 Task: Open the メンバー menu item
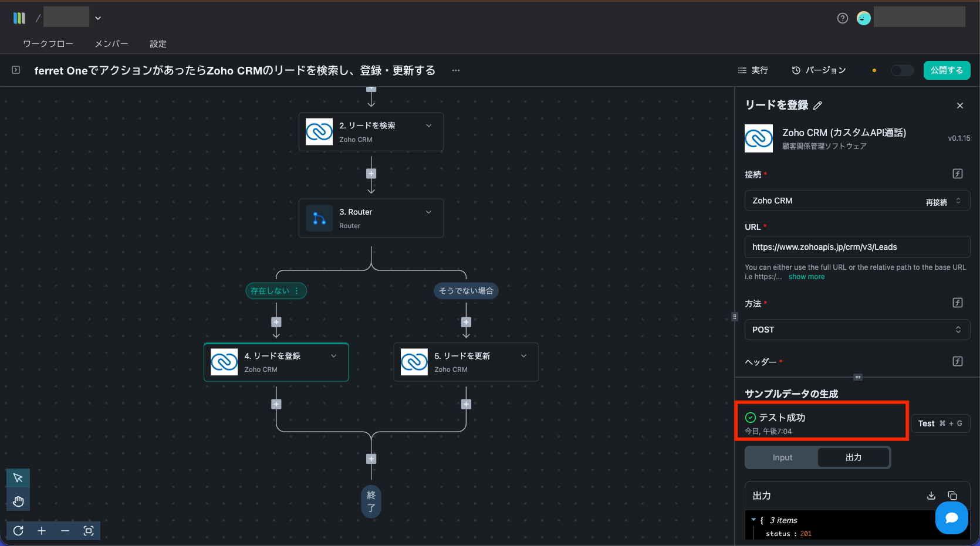pyautogui.click(x=111, y=44)
